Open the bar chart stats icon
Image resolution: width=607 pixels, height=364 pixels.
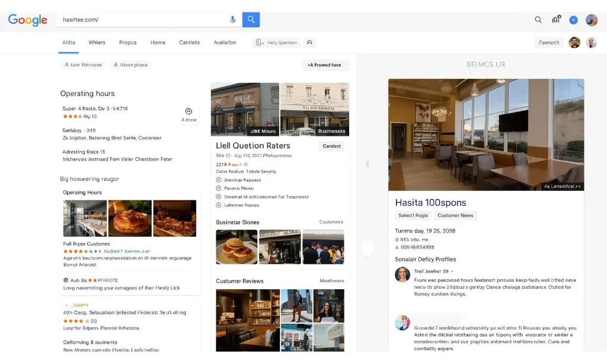tap(556, 19)
